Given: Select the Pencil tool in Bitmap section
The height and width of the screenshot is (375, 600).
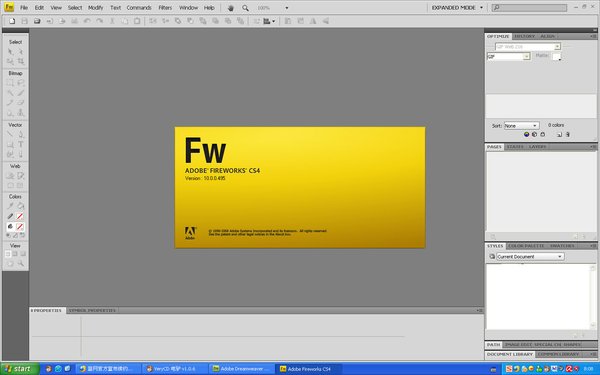Looking at the screenshot, I should tap(10, 103).
